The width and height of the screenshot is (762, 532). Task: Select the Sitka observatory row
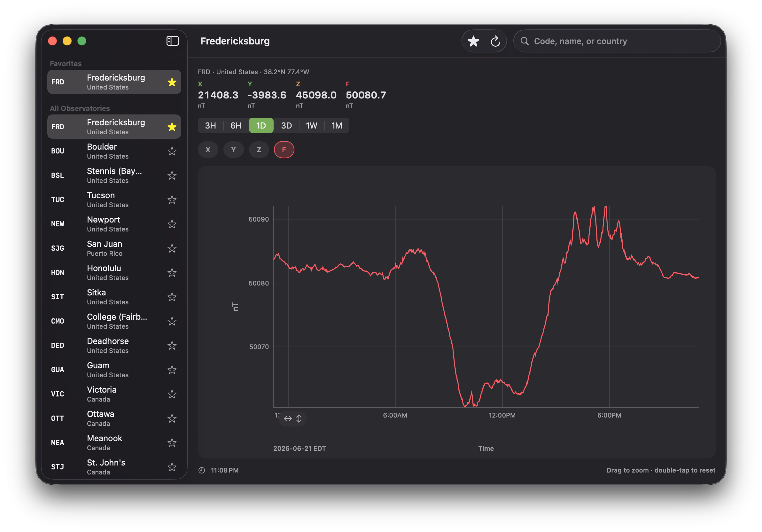coord(114,297)
